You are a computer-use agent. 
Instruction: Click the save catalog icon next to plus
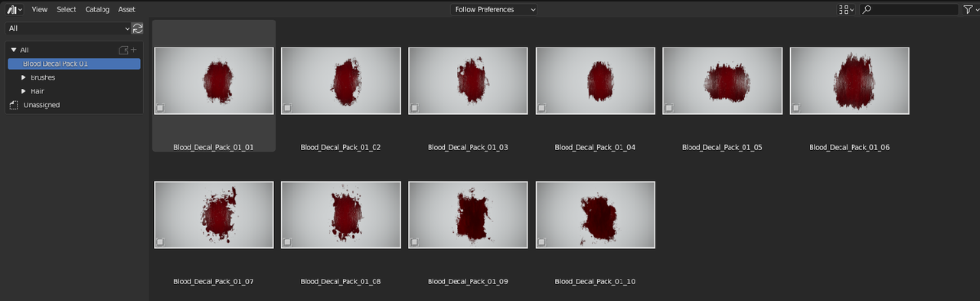coord(123,50)
